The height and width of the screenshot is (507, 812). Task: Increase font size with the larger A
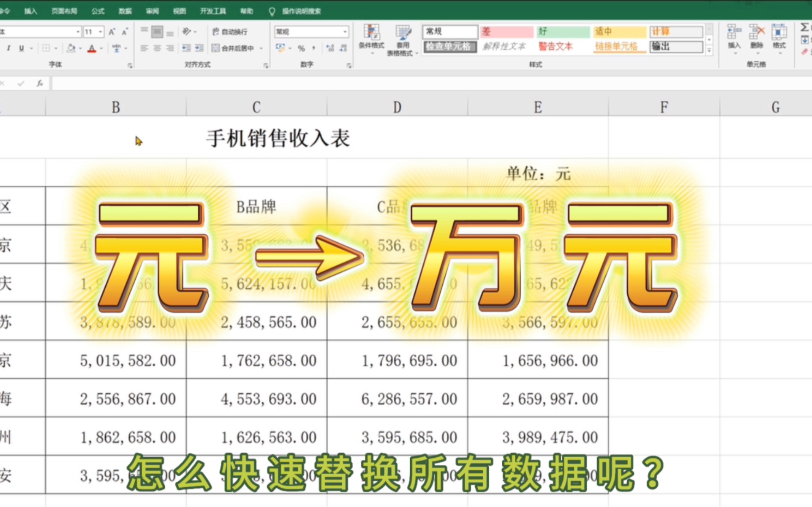[x=112, y=32]
